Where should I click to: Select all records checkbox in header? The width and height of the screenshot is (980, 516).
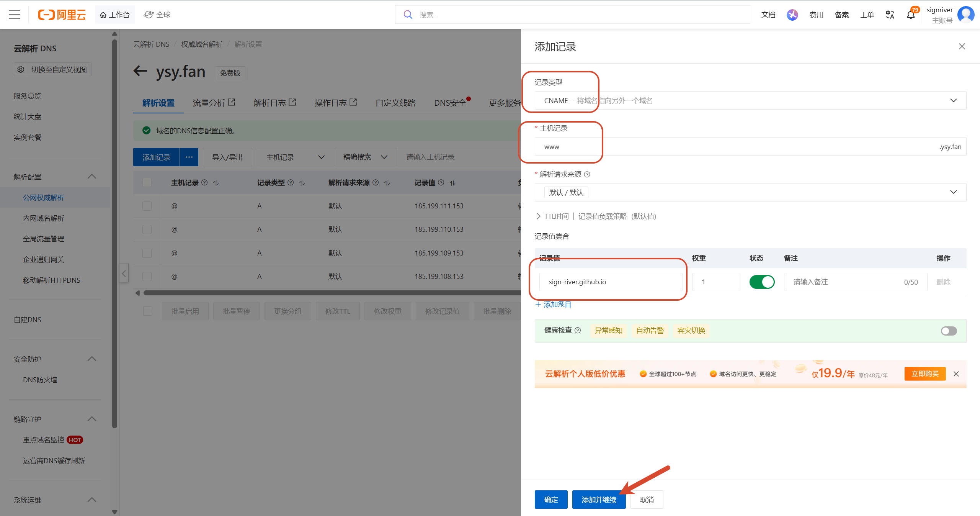(x=147, y=183)
